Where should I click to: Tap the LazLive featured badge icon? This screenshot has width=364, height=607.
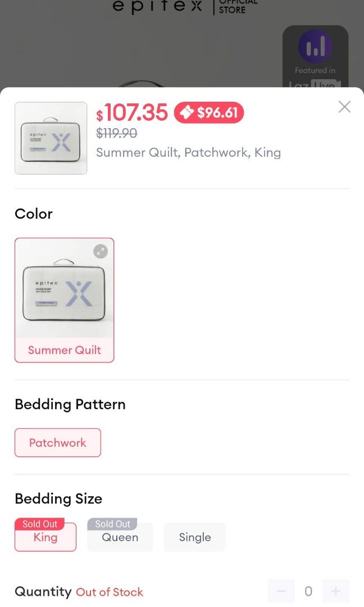316,47
